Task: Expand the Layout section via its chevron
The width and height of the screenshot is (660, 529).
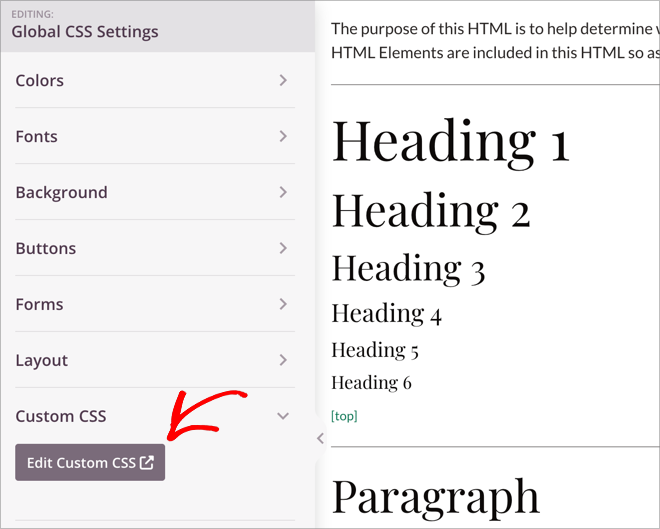Action: 283,360
